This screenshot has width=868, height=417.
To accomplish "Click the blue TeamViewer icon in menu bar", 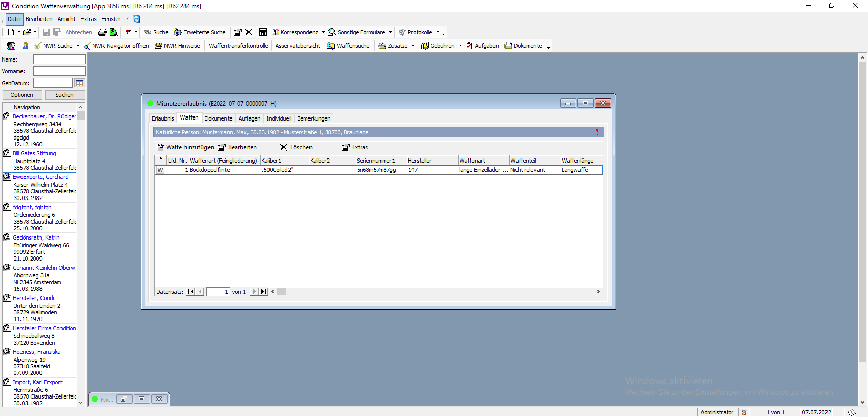I will pyautogui.click(x=137, y=19).
